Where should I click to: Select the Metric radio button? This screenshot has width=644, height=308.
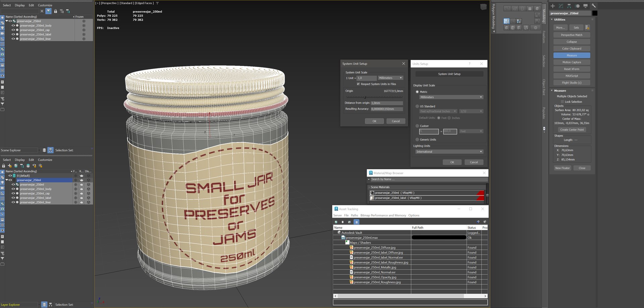[x=417, y=92]
